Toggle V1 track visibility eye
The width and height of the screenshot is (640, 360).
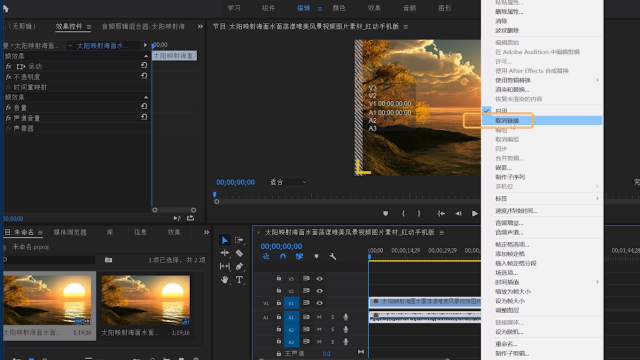point(320,303)
